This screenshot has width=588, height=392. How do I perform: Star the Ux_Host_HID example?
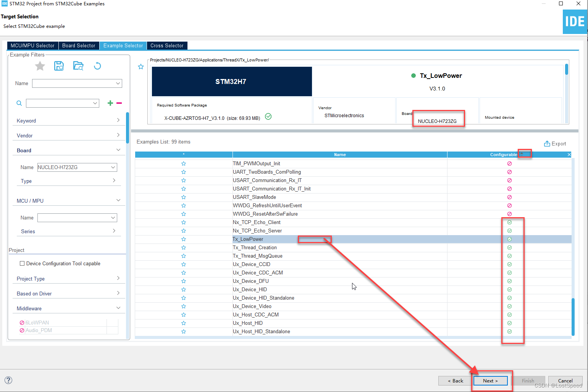[x=184, y=323]
